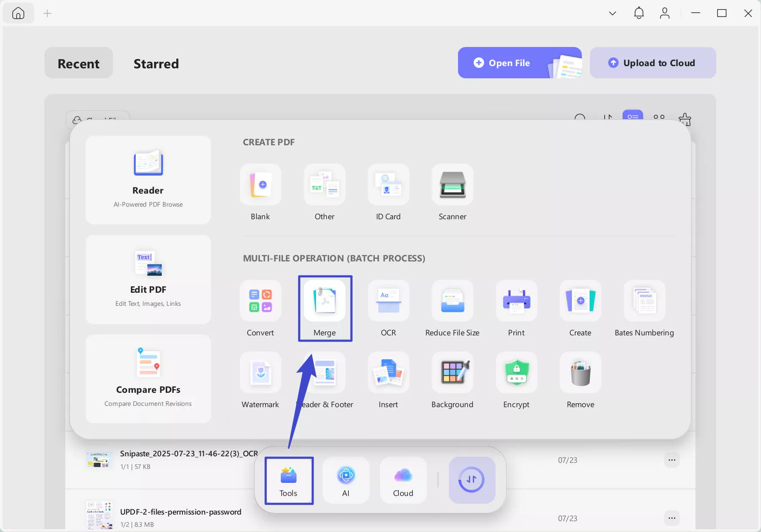
Task: Toggle the list view mode
Action: [x=633, y=116]
